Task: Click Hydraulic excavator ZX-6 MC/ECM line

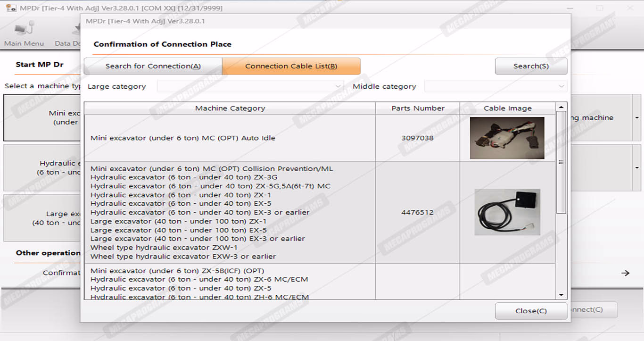Action: point(199,279)
